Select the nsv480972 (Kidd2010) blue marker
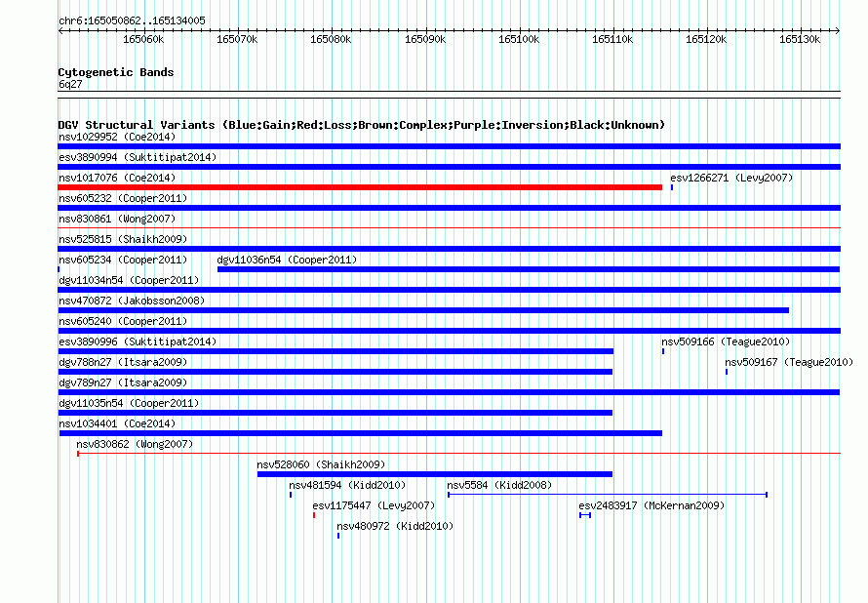868x603 pixels. click(x=338, y=536)
